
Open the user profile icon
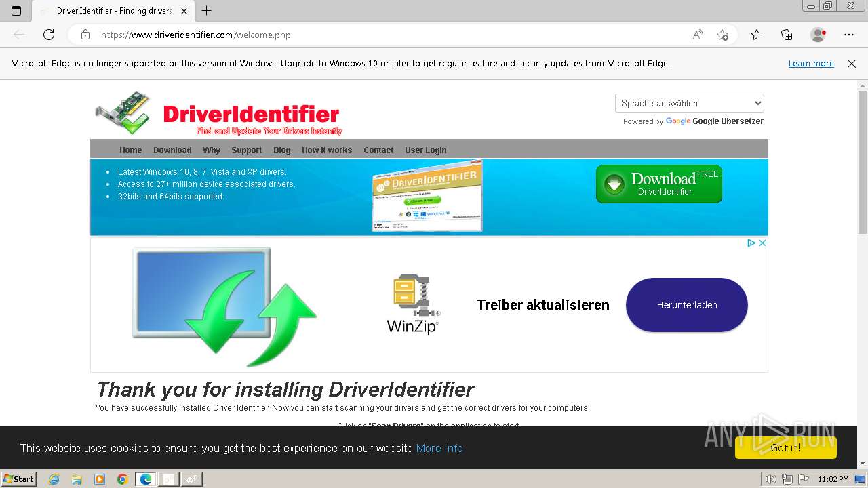[x=818, y=35]
